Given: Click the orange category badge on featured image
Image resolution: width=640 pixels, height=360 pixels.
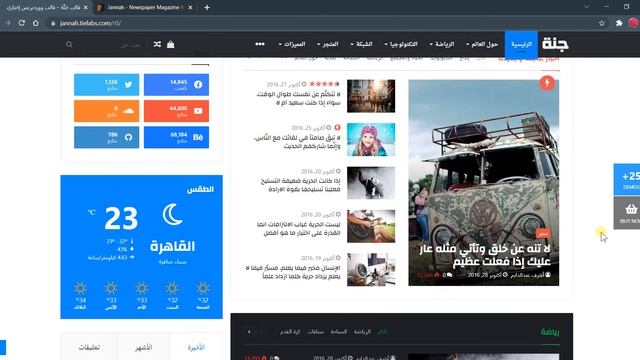Looking at the screenshot, I should click(543, 234).
